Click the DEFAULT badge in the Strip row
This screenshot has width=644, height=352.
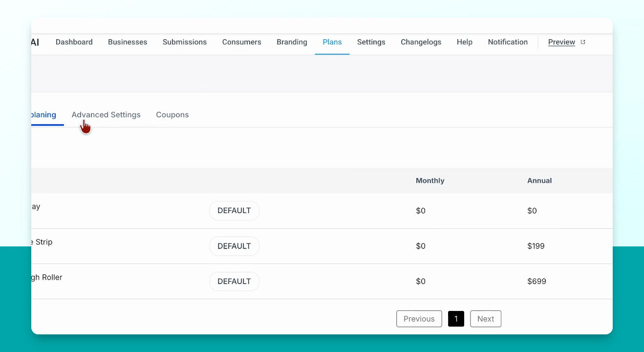coord(234,246)
